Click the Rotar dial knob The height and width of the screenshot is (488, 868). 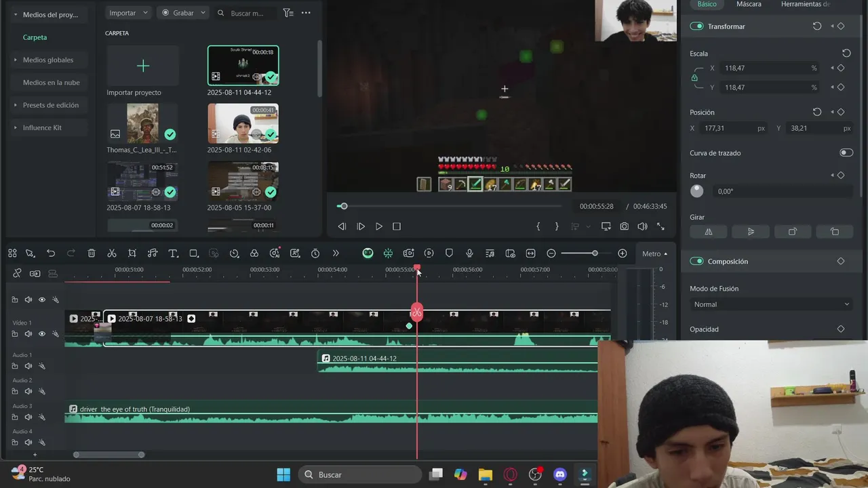696,191
